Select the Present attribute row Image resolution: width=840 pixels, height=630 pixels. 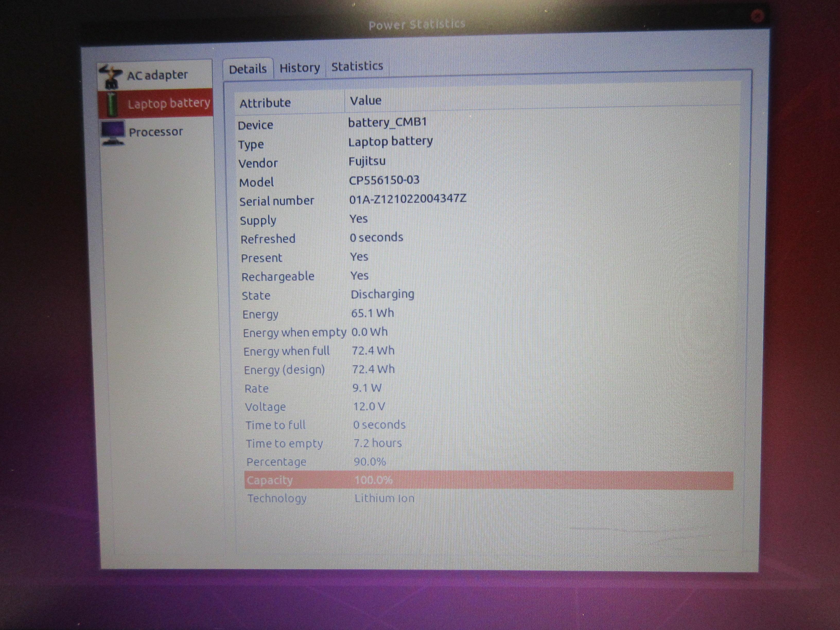coord(488,257)
